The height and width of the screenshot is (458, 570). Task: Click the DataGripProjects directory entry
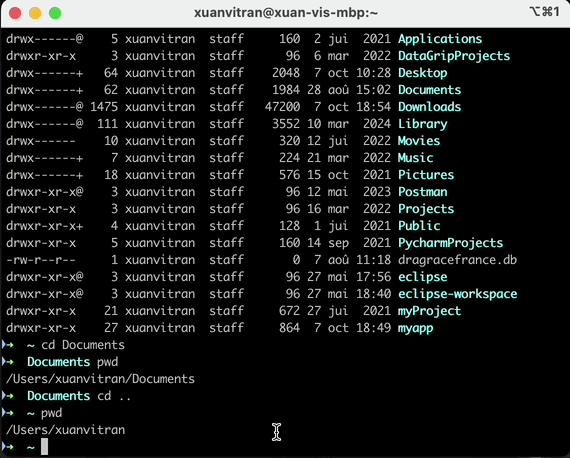454,56
